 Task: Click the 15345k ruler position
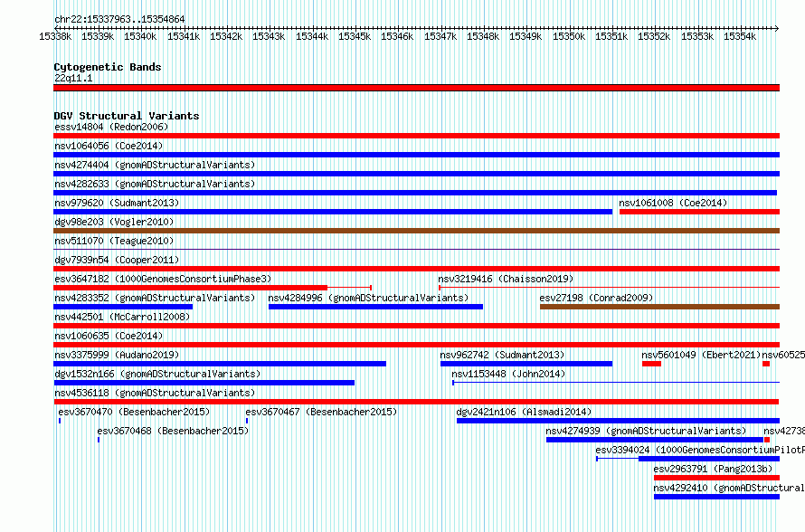coord(355,36)
